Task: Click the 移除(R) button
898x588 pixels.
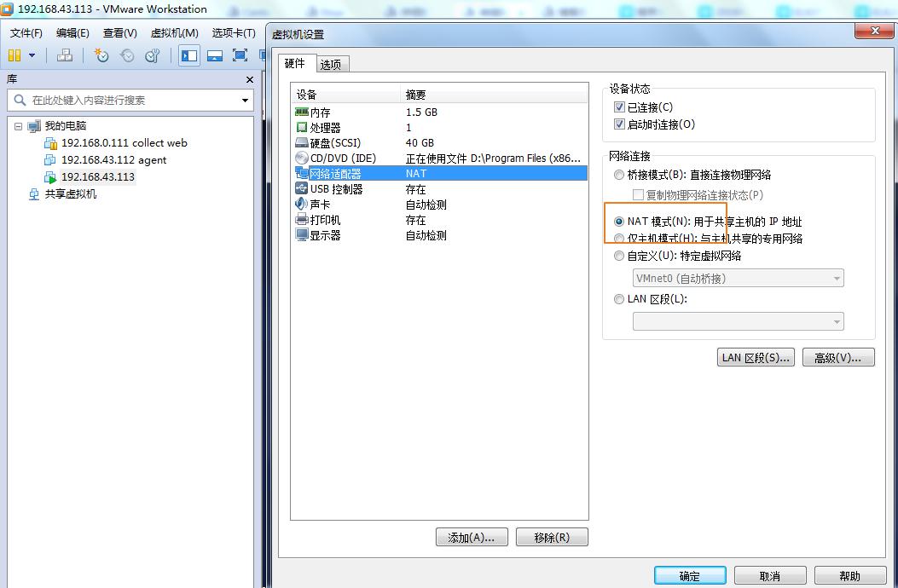Action: click(x=552, y=537)
